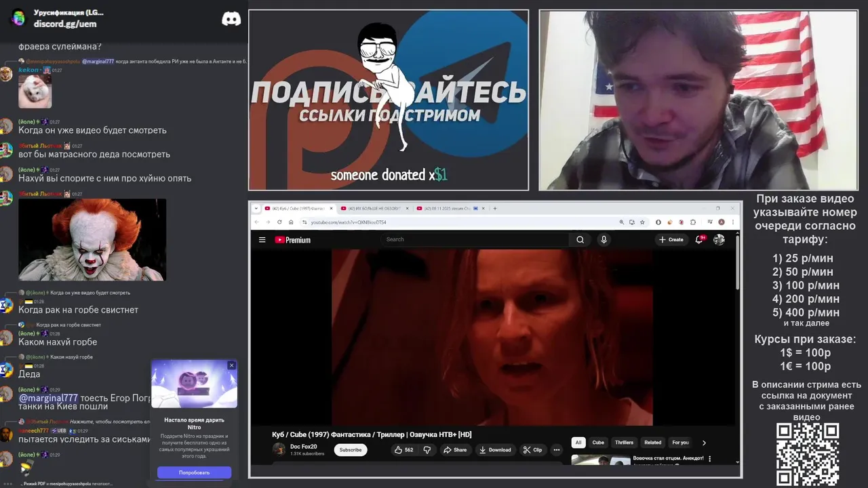
Task: Click the Вовочка стал отцом. Анекдот! title
Action: [x=668, y=458]
